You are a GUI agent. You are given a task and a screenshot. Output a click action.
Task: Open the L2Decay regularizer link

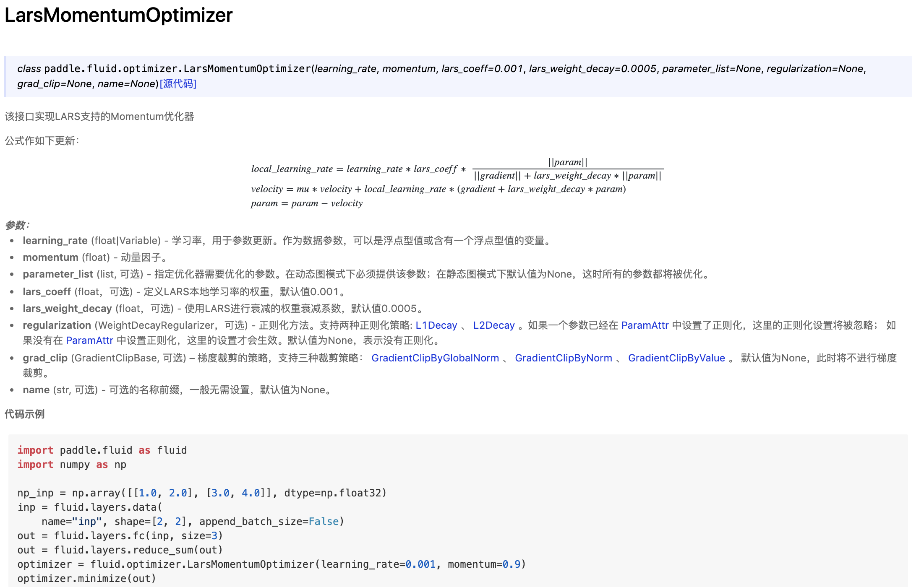(493, 325)
